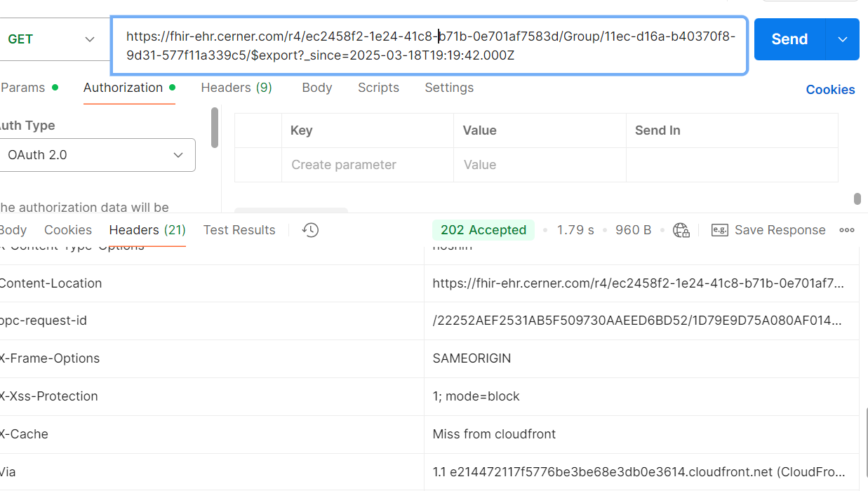This screenshot has width=868, height=491.
Task: Click the network security globe icon
Action: (x=681, y=230)
